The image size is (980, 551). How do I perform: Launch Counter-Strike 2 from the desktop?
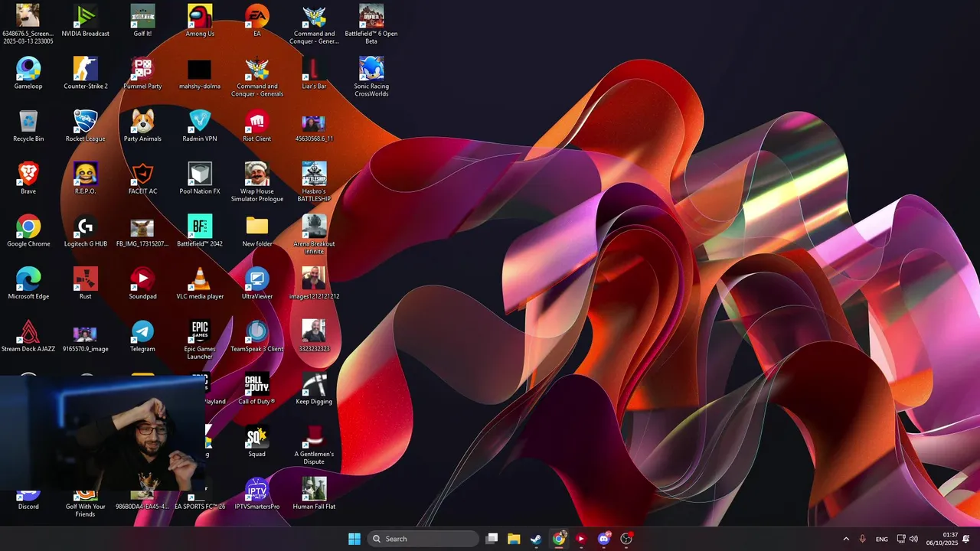click(85, 73)
